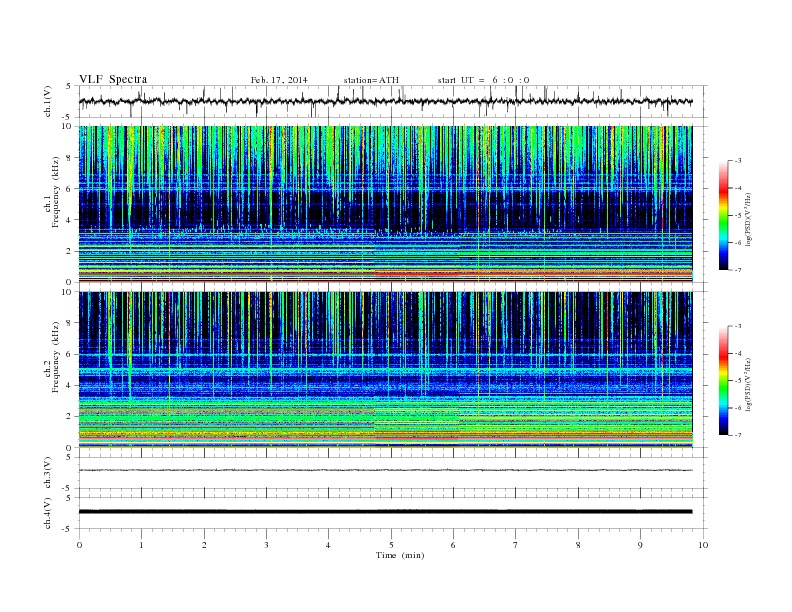Select the date text "Feb. 17, 2014"
The height and width of the screenshot is (612, 792).
279,80
